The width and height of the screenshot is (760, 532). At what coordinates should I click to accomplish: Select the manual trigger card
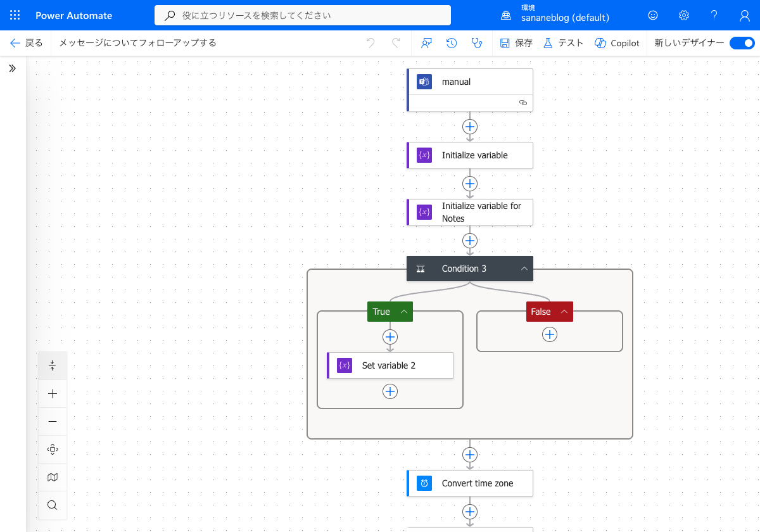pos(470,89)
